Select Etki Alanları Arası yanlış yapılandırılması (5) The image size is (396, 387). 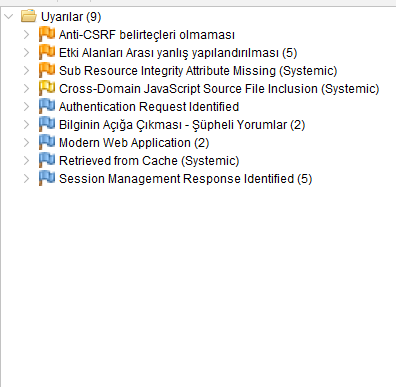click(x=178, y=53)
